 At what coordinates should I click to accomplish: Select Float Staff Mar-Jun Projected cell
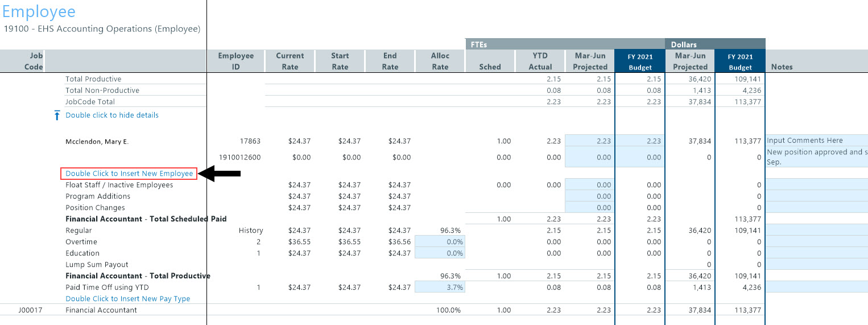click(590, 185)
